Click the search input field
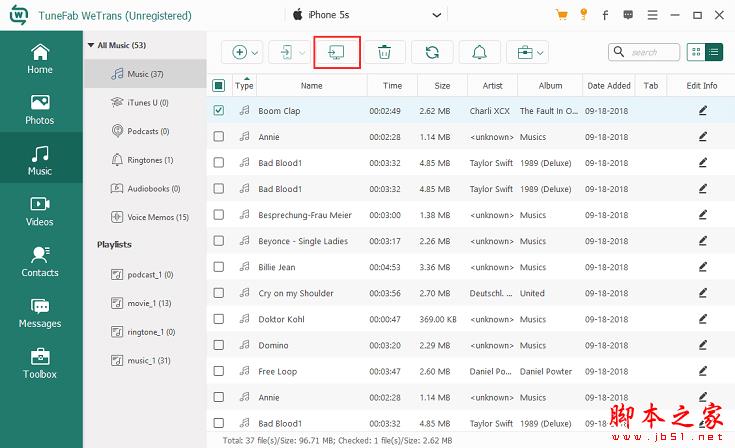 (x=644, y=52)
